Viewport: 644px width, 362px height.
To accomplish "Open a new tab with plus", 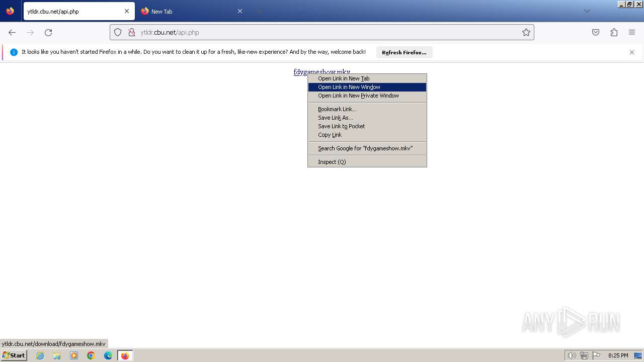I will click(x=259, y=11).
